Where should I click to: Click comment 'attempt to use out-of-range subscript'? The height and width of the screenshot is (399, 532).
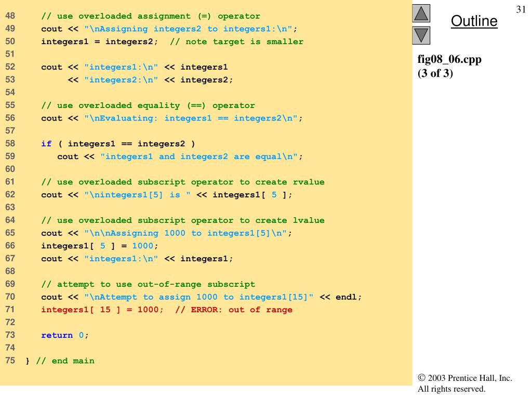coord(148,284)
